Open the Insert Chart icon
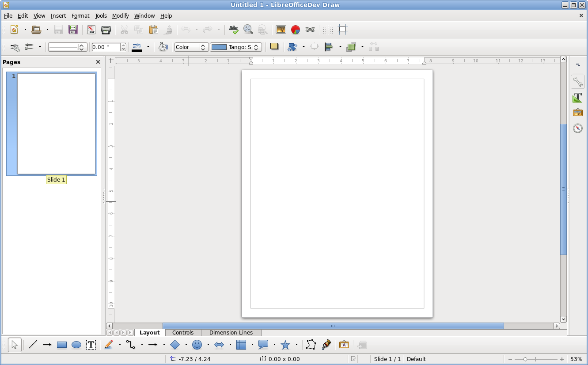Viewport: 588px width, 365px height. pos(296,30)
